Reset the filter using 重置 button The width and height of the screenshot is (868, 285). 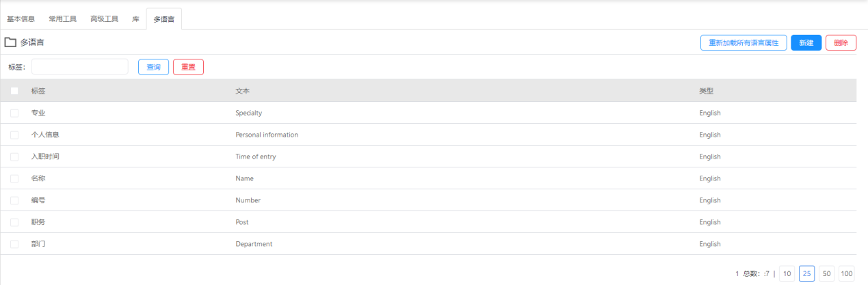pyautogui.click(x=188, y=67)
